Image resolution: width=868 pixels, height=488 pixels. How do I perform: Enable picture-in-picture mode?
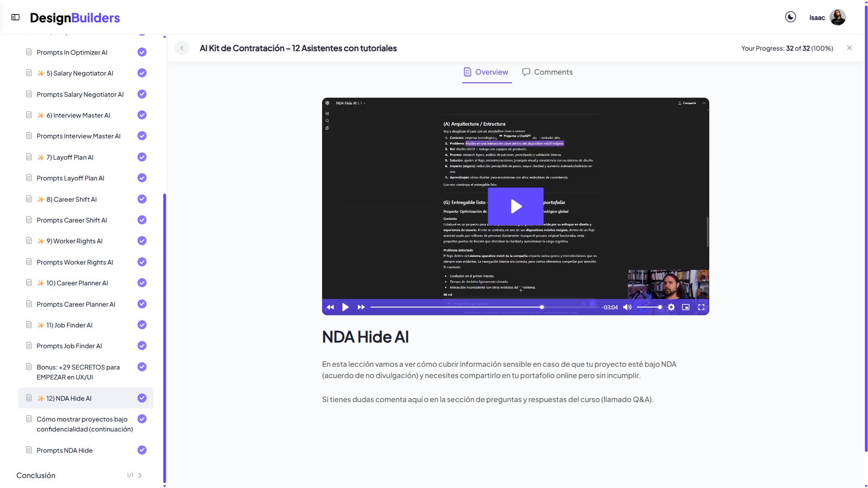pyautogui.click(x=686, y=307)
